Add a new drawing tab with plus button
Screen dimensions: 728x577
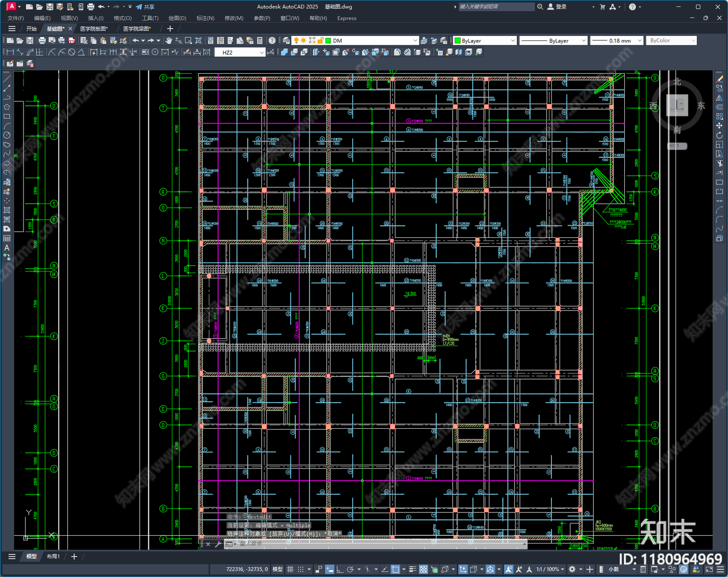[170, 29]
